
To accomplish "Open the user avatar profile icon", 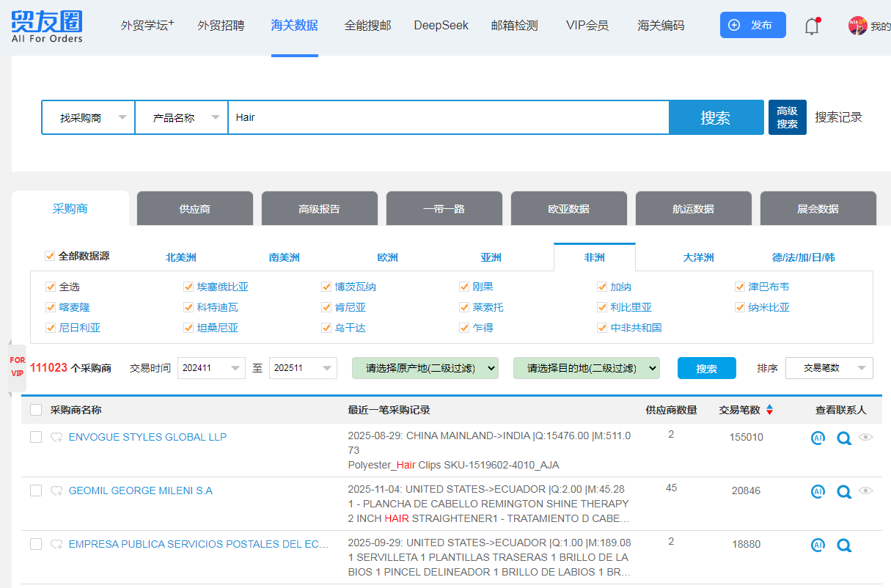I will (857, 26).
